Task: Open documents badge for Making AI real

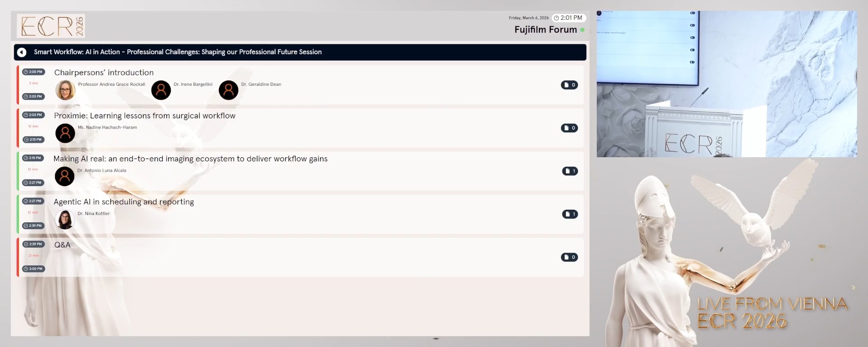Action: [570, 171]
